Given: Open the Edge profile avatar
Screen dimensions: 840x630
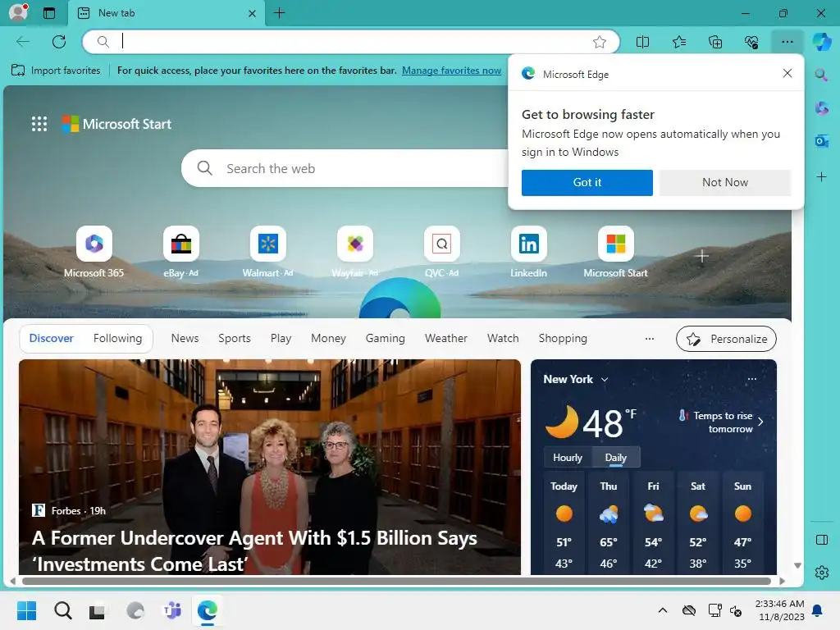Looking at the screenshot, I should pyautogui.click(x=18, y=12).
